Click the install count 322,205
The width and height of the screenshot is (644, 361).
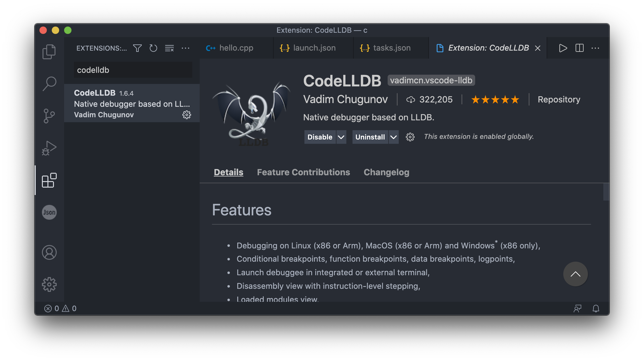point(430,99)
